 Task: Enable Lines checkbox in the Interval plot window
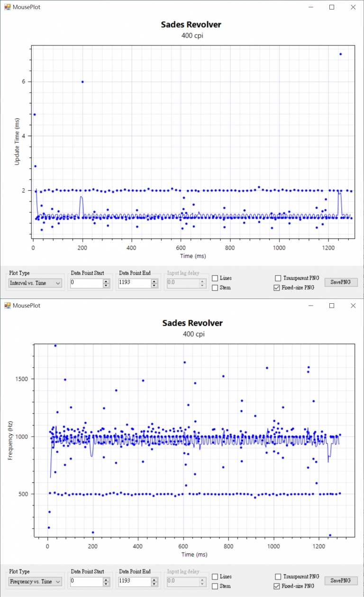[x=215, y=278]
